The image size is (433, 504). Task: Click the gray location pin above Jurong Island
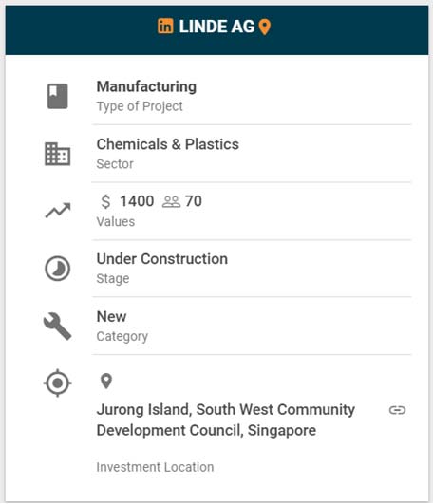tap(106, 382)
